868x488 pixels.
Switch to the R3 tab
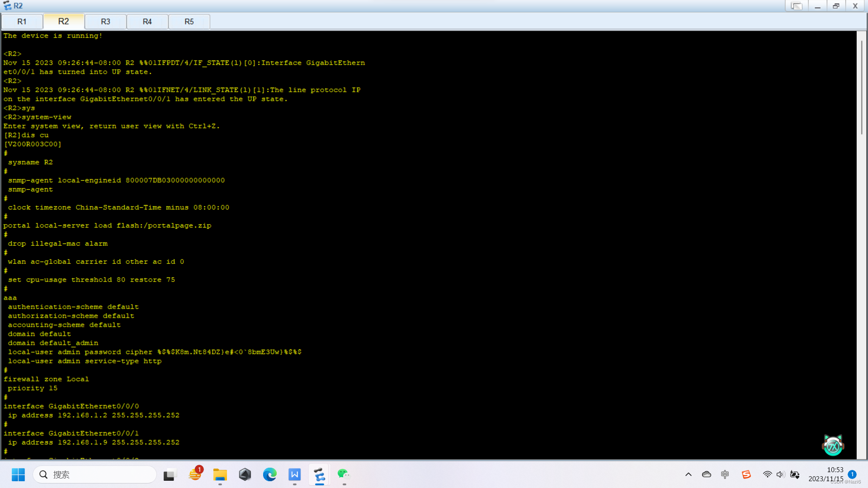coord(105,22)
